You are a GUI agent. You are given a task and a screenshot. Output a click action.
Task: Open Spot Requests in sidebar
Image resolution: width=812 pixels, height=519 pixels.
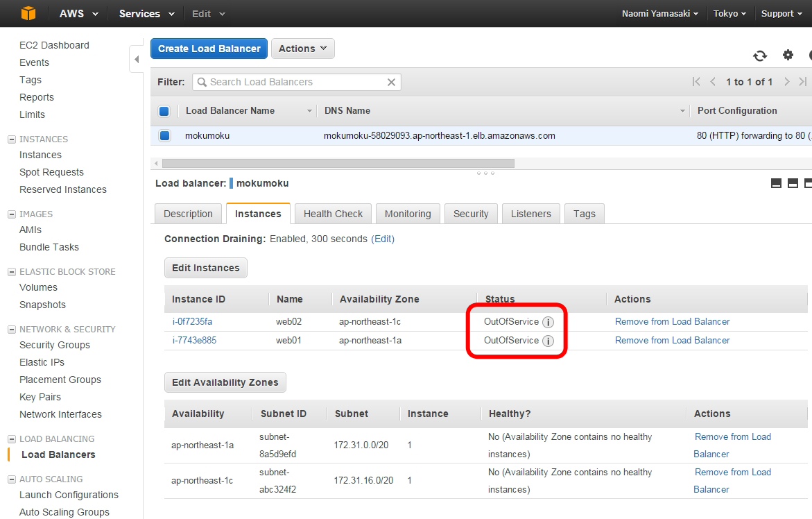(51, 173)
